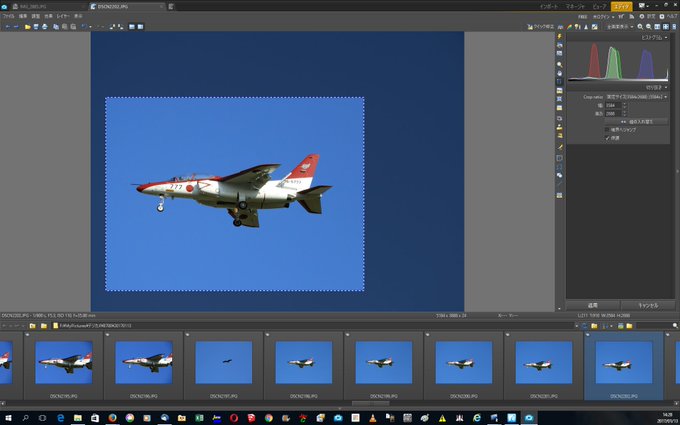Click the FREE label in top bar

(x=582, y=16)
